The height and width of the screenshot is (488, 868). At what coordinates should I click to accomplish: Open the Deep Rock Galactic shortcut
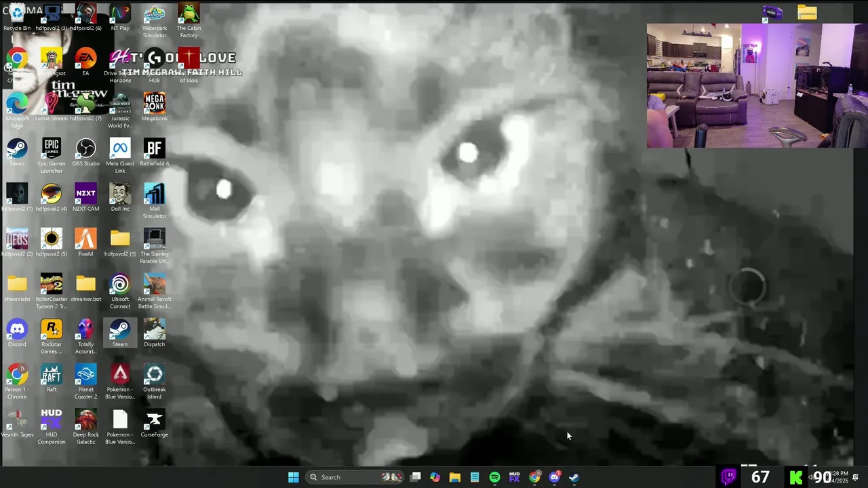point(85,428)
